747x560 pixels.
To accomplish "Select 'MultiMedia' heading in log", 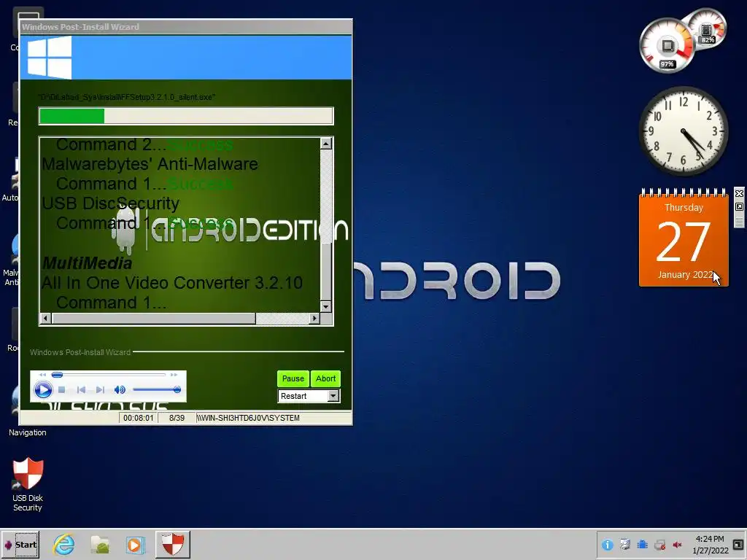I will 87,262.
